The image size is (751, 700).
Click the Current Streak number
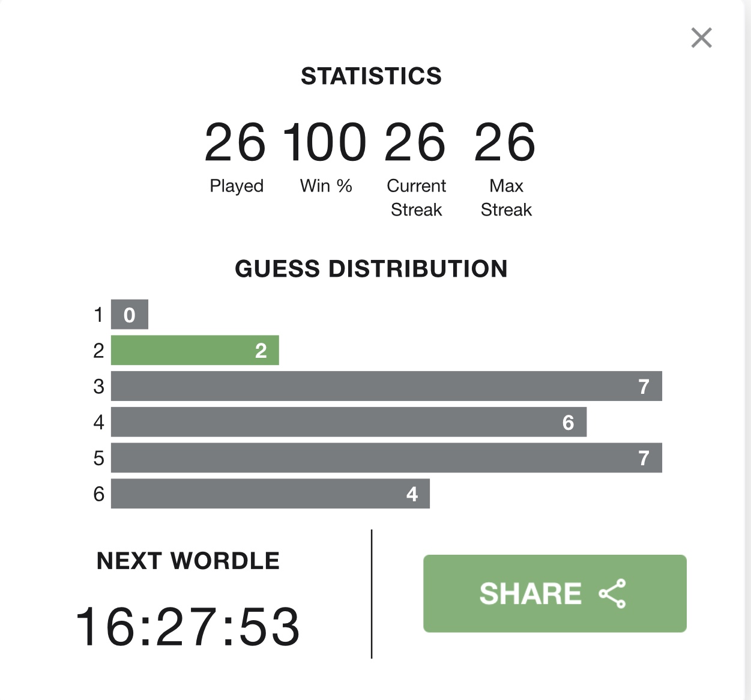pyautogui.click(x=415, y=142)
